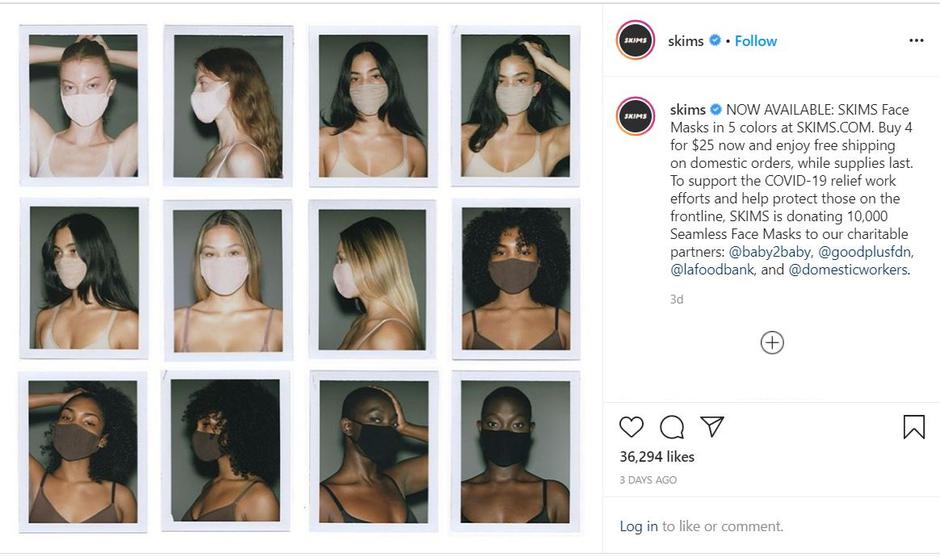Viewport: 940px width, 557px height.
Task: Like the post with the heart icon
Action: 631,427
